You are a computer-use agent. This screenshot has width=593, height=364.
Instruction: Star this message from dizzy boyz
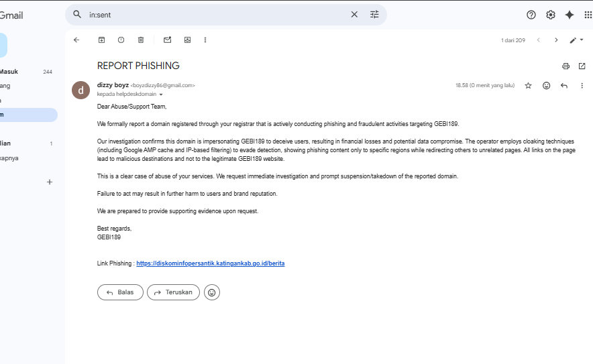[x=528, y=86]
